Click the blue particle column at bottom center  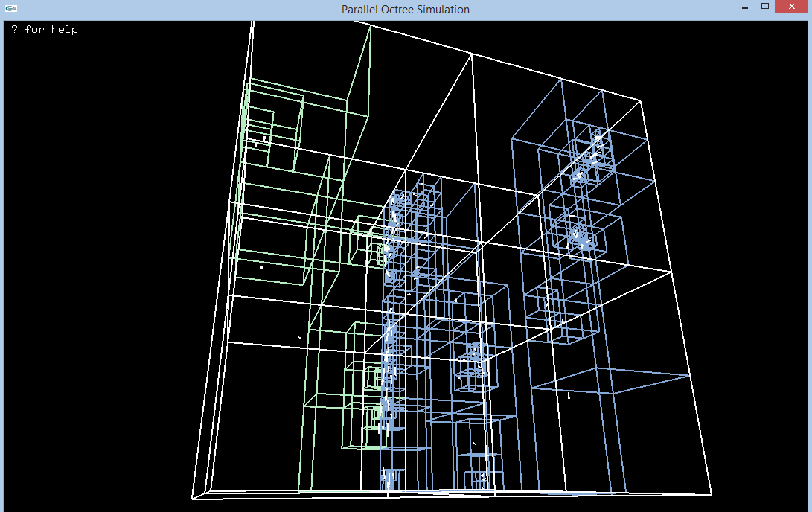coord(387,476)
